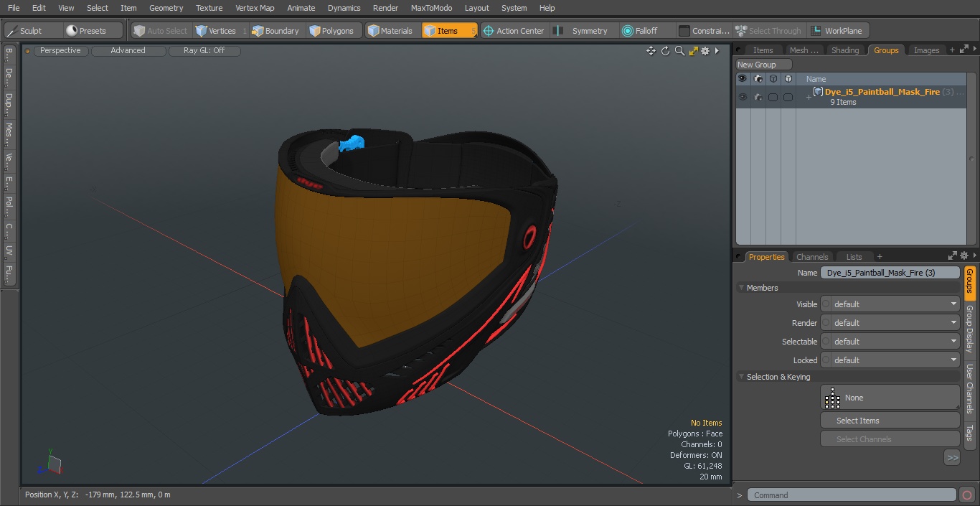Click the double-arrow expand button
Screen dimensions: 980x506
(x=952, y=457)
